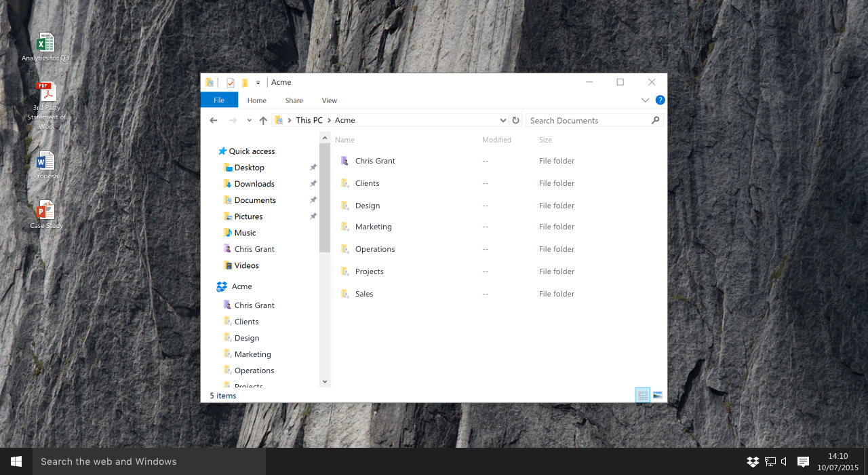Go back with the left arrow
Viewport: 868px width, 475px height.
click(x=214, y=120)
